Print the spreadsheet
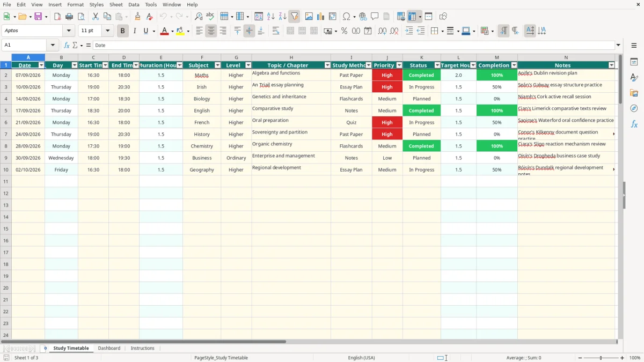Screen dimensions: 644x362 coord(69,17)
